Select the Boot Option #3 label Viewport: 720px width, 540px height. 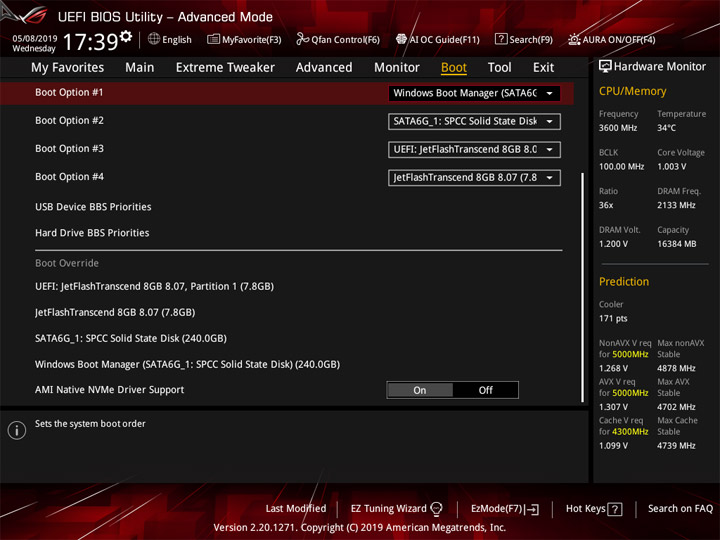click(69, 149)
